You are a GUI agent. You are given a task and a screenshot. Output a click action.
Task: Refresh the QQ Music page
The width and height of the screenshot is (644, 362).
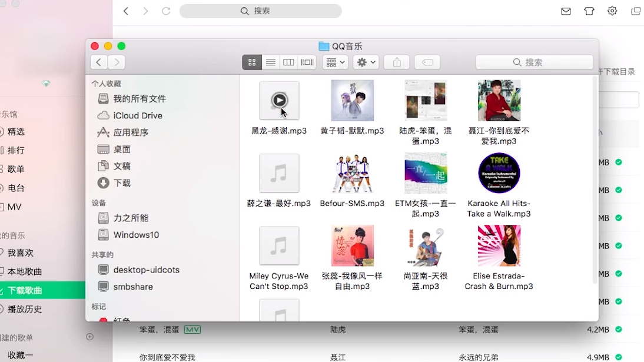point(166,11)
